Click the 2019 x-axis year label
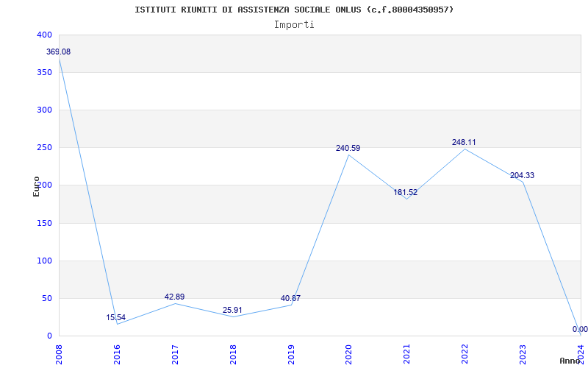 pyautogui.click(x=291, y=353)
